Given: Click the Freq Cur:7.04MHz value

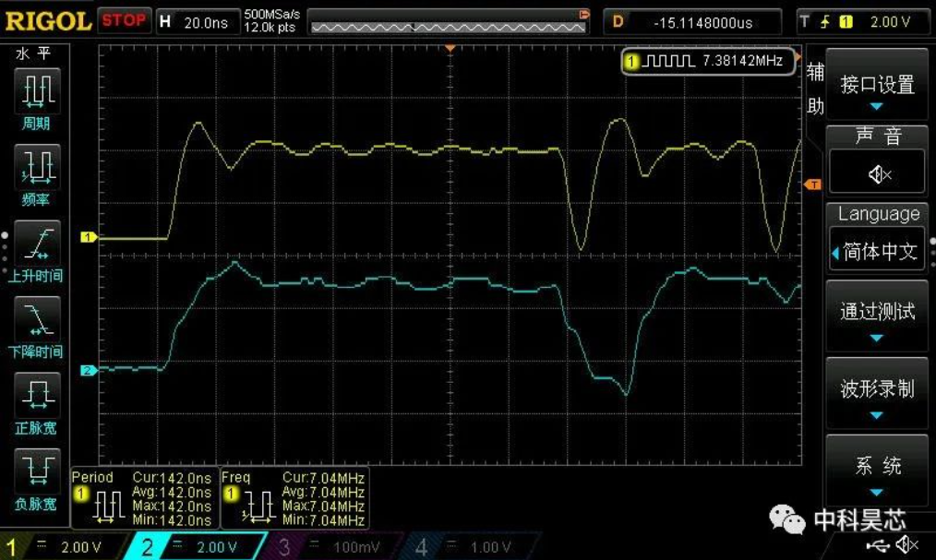Looking at the screenshot, I should [323, 478].
